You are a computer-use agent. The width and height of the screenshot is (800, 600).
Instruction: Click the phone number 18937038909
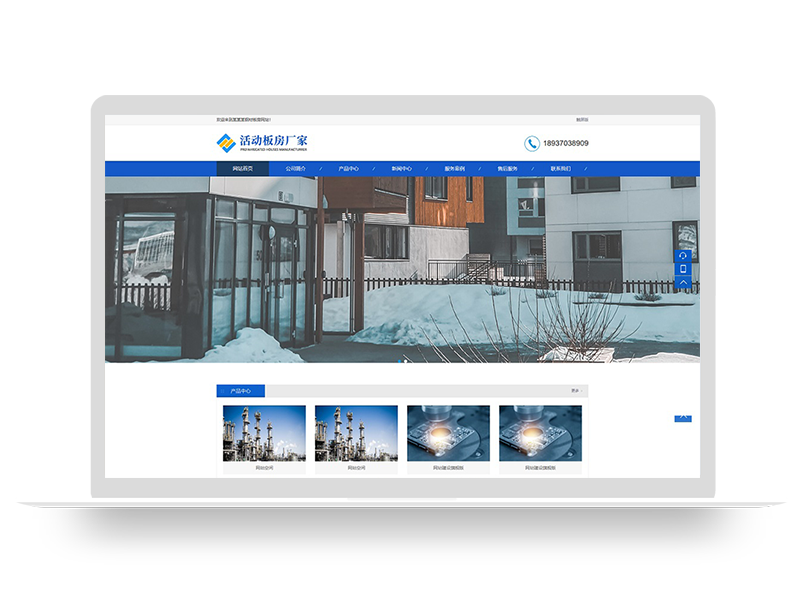tap(565, 144)
